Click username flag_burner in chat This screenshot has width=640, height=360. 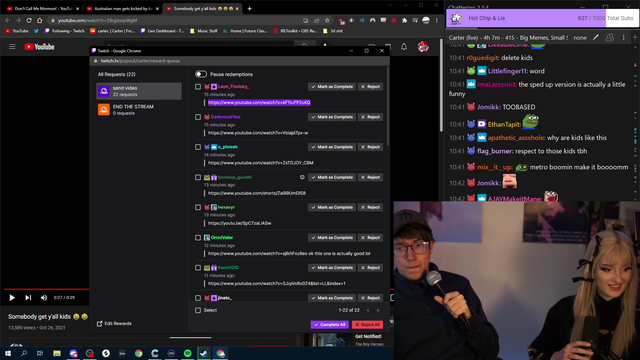point(495,151)
